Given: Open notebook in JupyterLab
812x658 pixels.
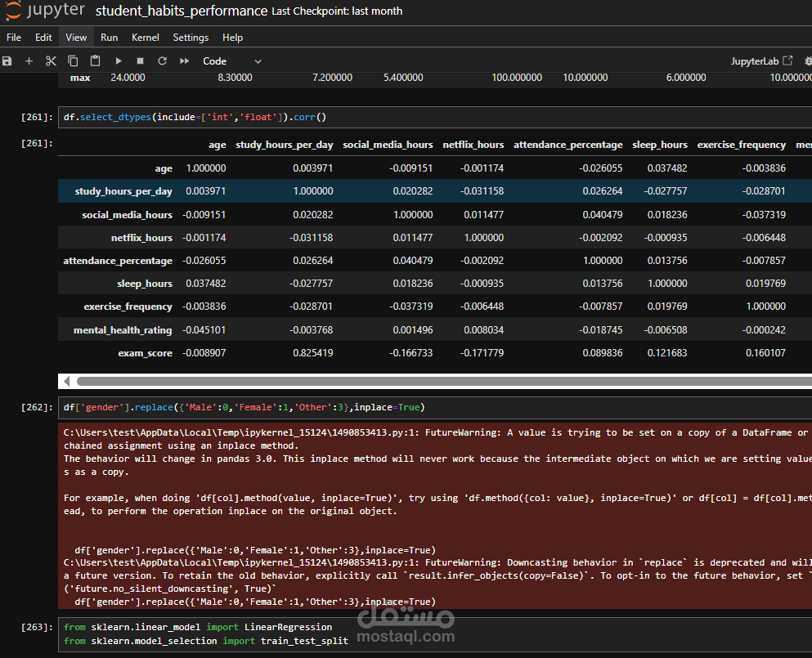Looking at the screenshot, I should [x=761, y=61].
